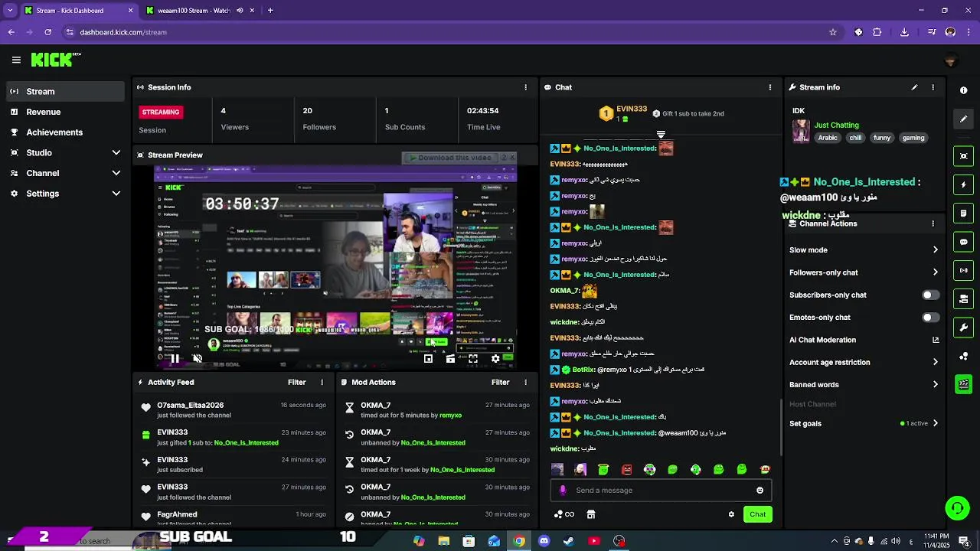
Task: Expand Followers-only chat options
Action: (x=935, y=272)
